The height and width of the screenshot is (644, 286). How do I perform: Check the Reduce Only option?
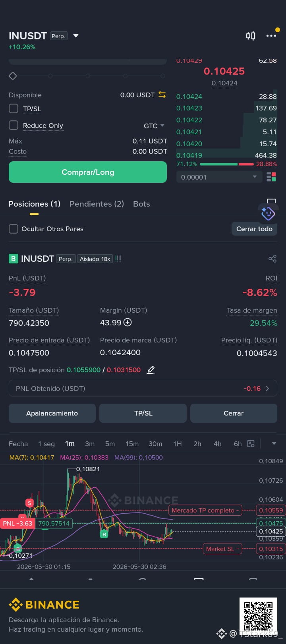[14, 126]
